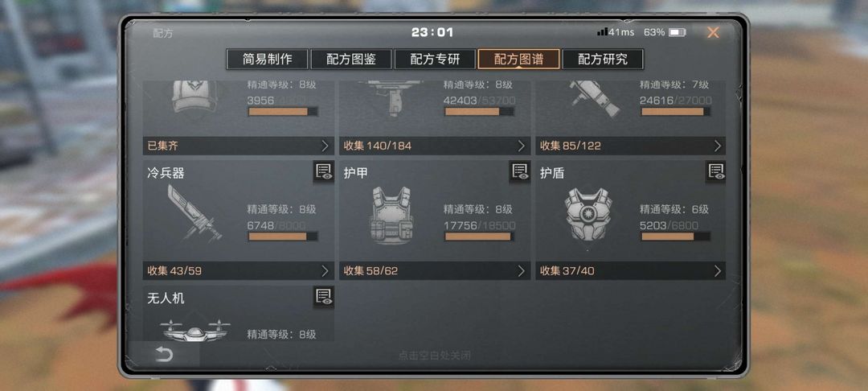
Task: Select the 无人机 drone image
Action: 194,330
